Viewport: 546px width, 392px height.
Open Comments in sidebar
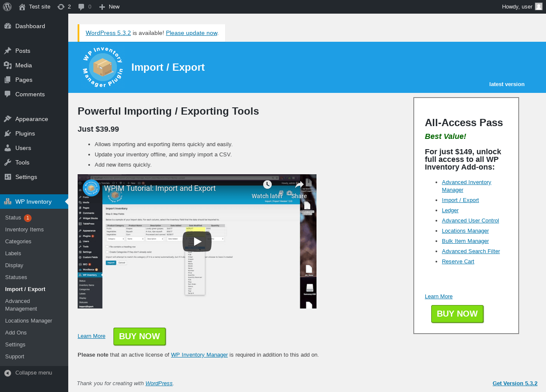pos(34,94)
